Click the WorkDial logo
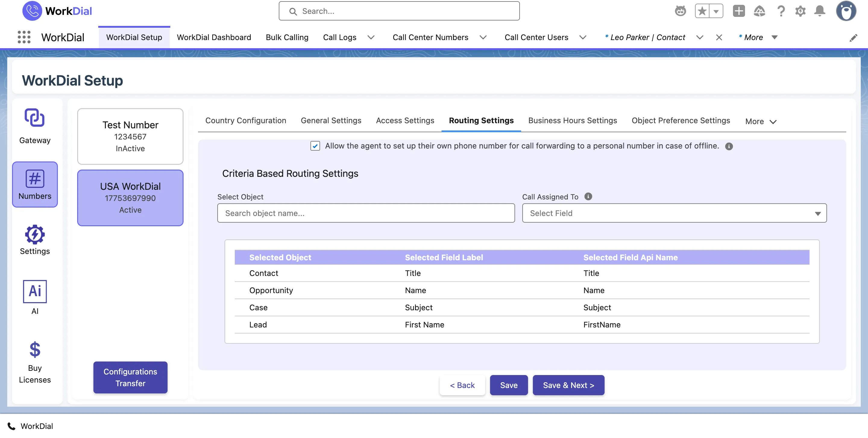The image size is (868, 438). 57,11
